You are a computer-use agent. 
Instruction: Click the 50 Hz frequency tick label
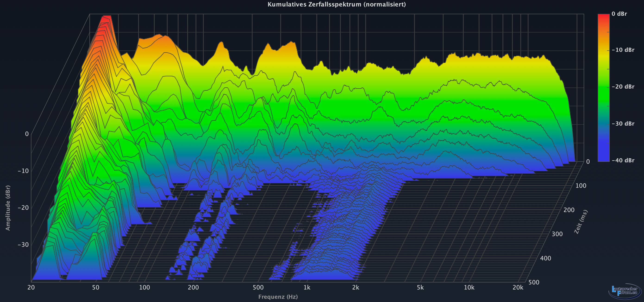pos(96,287)
